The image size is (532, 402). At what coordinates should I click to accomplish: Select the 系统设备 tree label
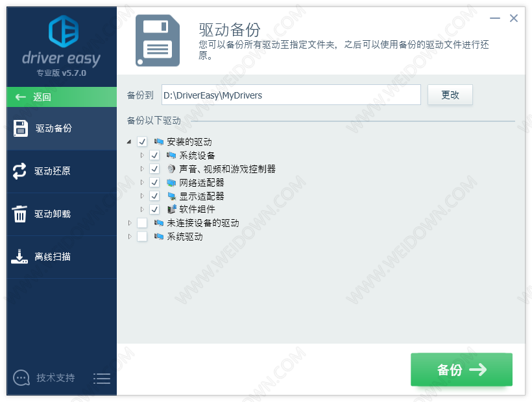(197, 155)
